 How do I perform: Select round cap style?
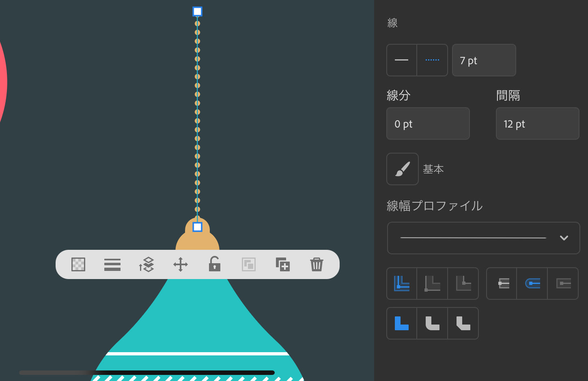532,284
